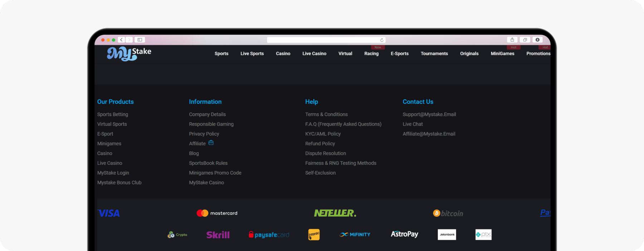Open the Minigames Promo Code link
This screenshot has width=644, height=251.
click(215, 173)
